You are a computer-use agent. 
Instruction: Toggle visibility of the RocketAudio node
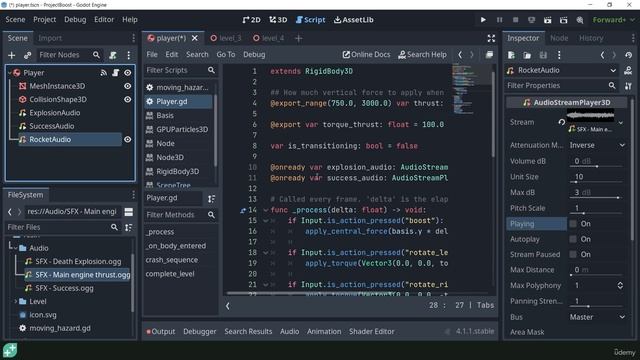(x=128, y=140)
